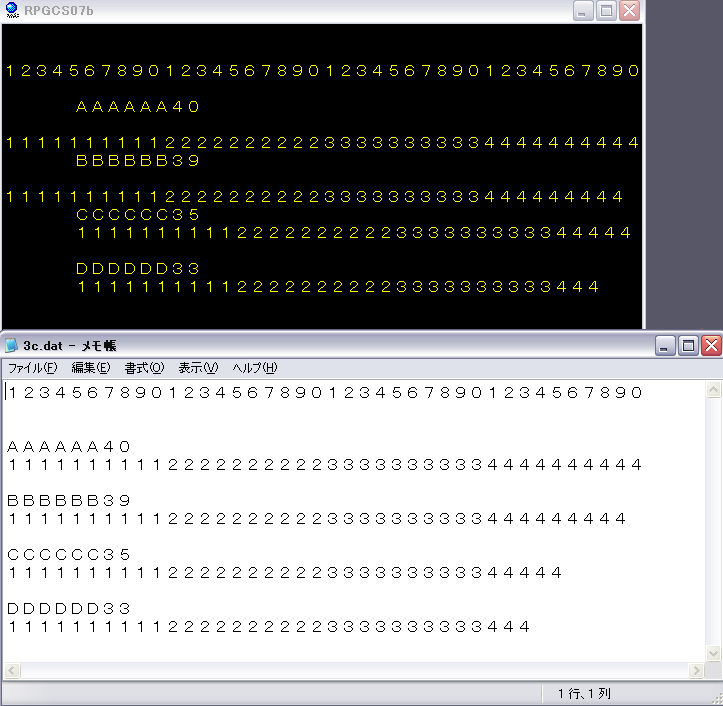Open the ファイル(F) menu in Notepad
Viewport: 723px width, 706px height.
click(x=33, y=368)
